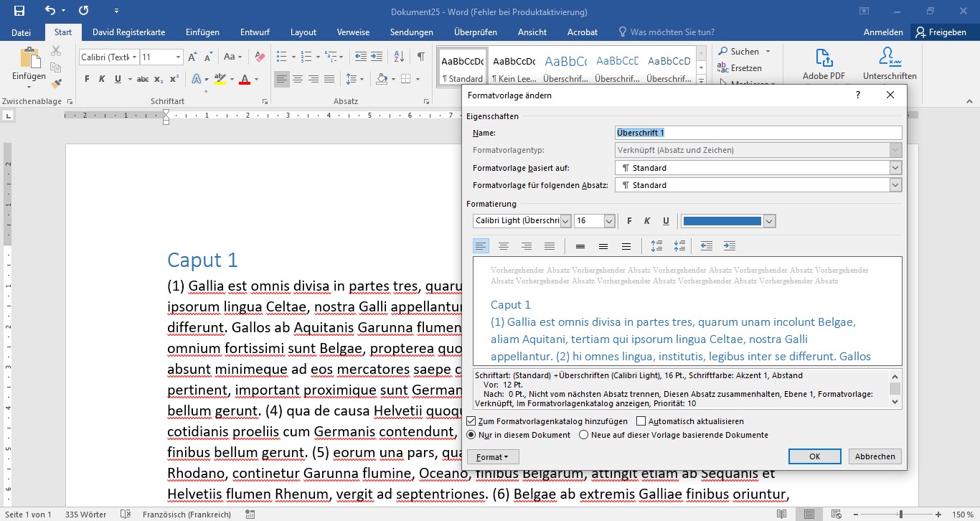This screenshot has height=521, width=980.
Task: Toggle underline U button in the dialog
Action: click(666, 221)
